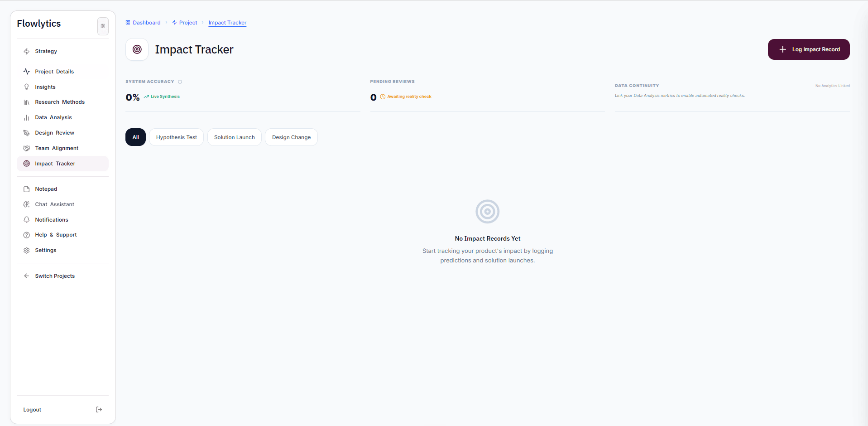Screen dimensions: 868x426
Task: Open Settings from the sidebar
Action: [62, 250]
